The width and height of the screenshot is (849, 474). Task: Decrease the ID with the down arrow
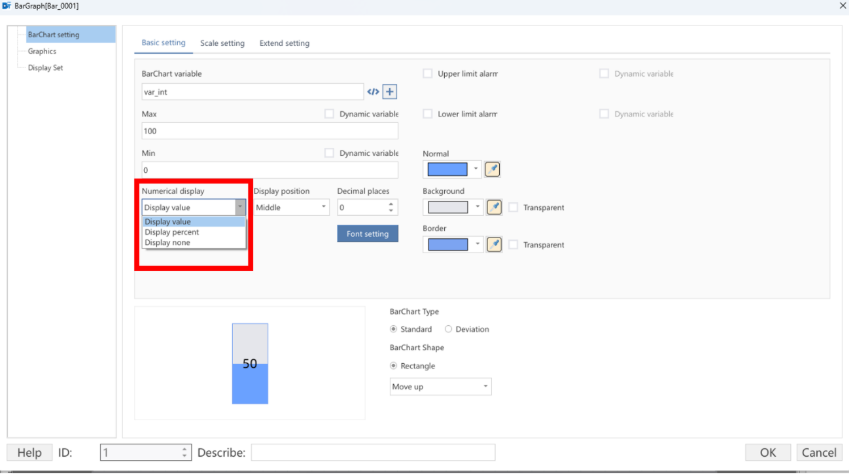coord(184,456)
